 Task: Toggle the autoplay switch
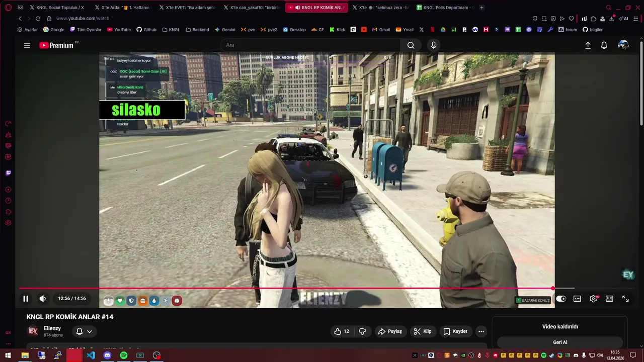tap(561, 299)
